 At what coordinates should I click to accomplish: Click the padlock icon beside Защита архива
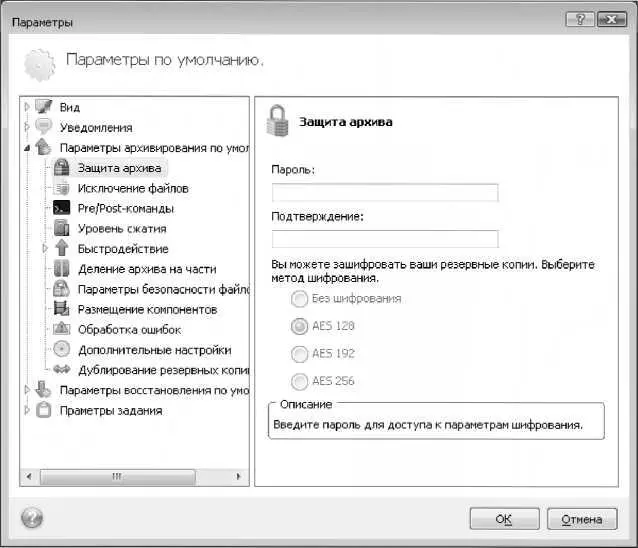[61, 168]
